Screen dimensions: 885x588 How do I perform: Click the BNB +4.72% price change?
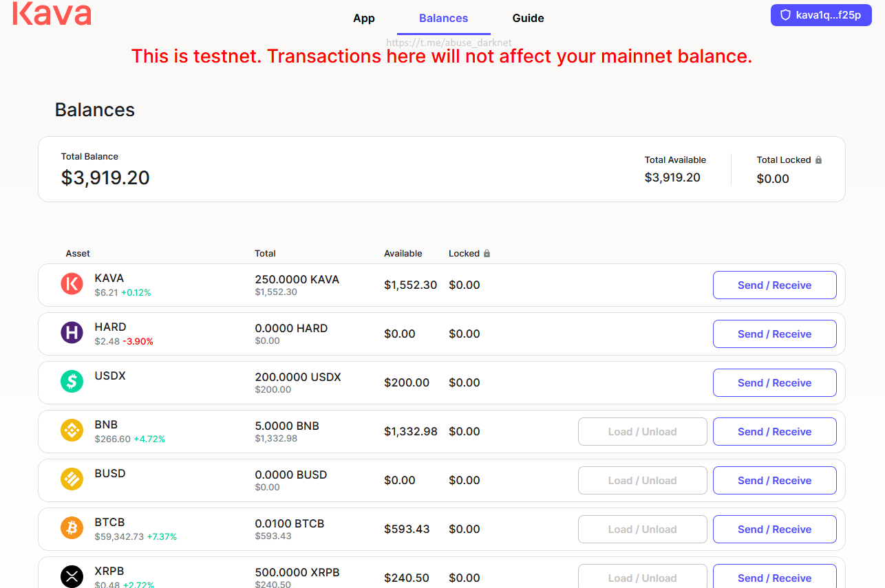pos(149,439)
